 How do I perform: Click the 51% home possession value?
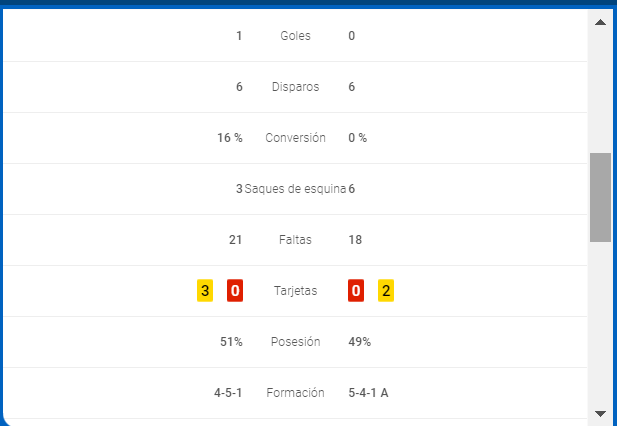tap(231, 342)
